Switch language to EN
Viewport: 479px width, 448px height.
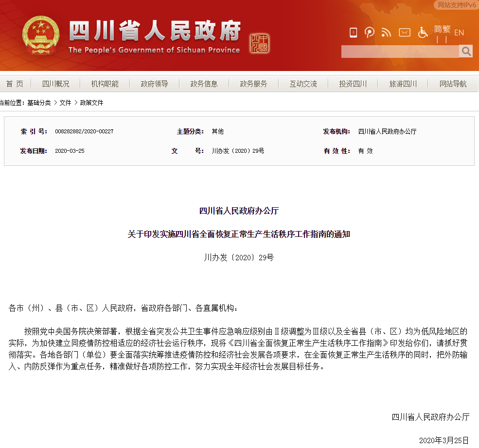tap(459, 33)
